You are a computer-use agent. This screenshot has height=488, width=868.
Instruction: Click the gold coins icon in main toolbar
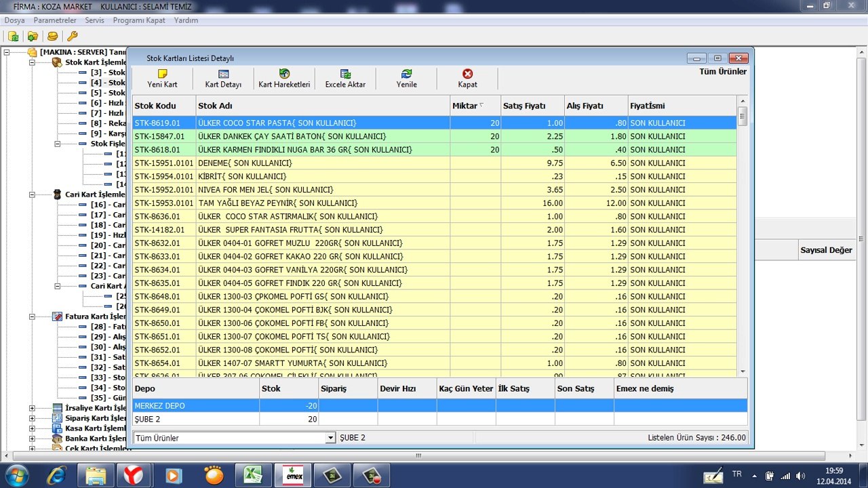tap(52, 36)
